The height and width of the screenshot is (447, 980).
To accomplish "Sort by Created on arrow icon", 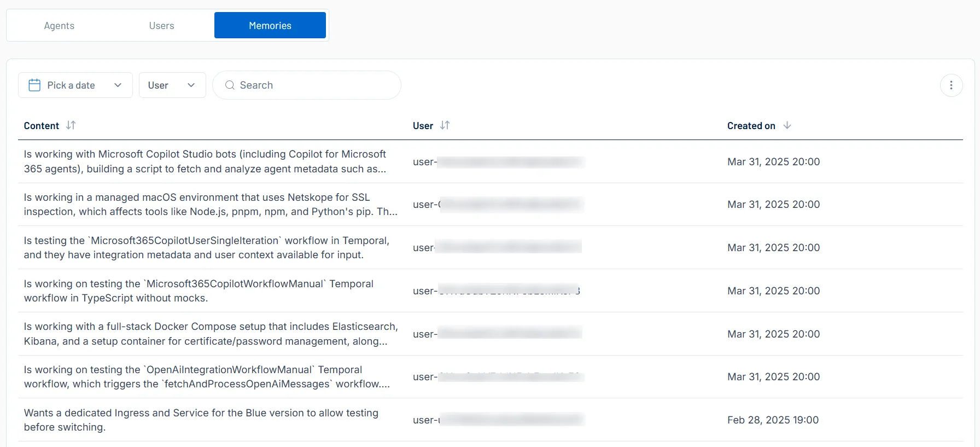I will click(787, 125).
